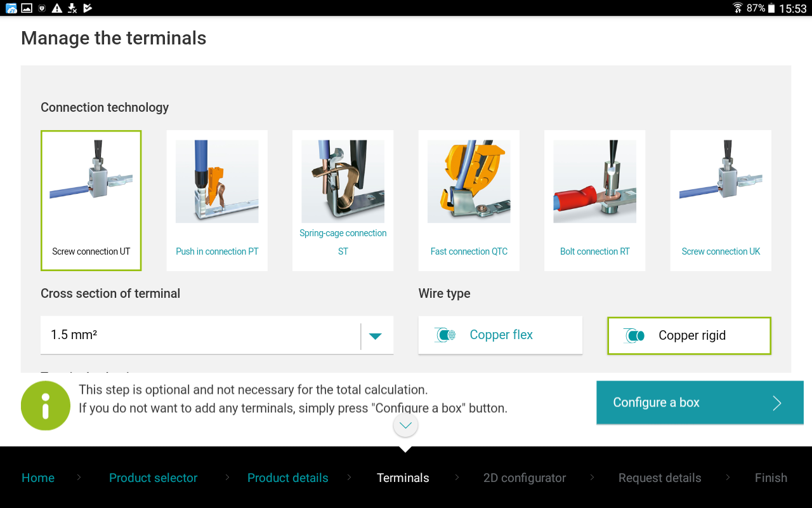Select Screw connection UT card
Screen dimensions: 812x508
(x=91, y=201)
